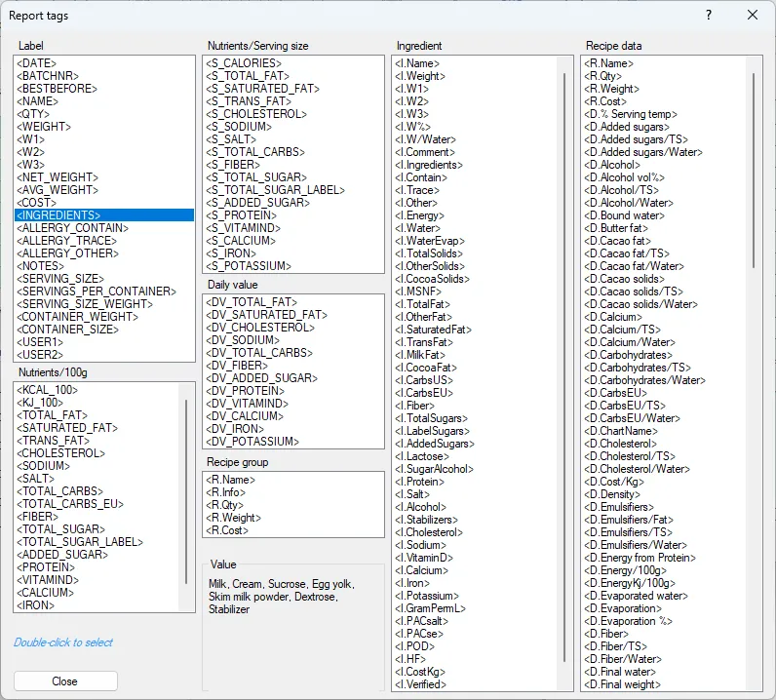This screenshot has height=700, width=776.
Task: Select the <S_CALORIES> tag
Action: (x=244, y=63)
